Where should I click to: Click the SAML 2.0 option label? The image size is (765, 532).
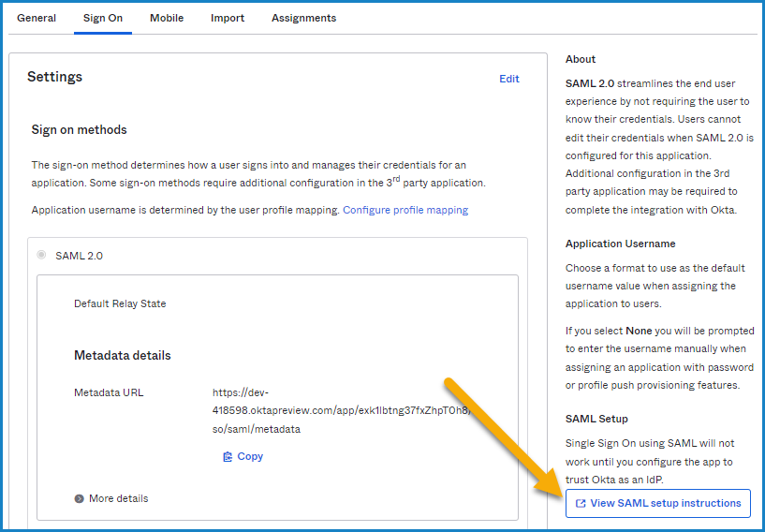pyautogui.click(x=79, y=256)
